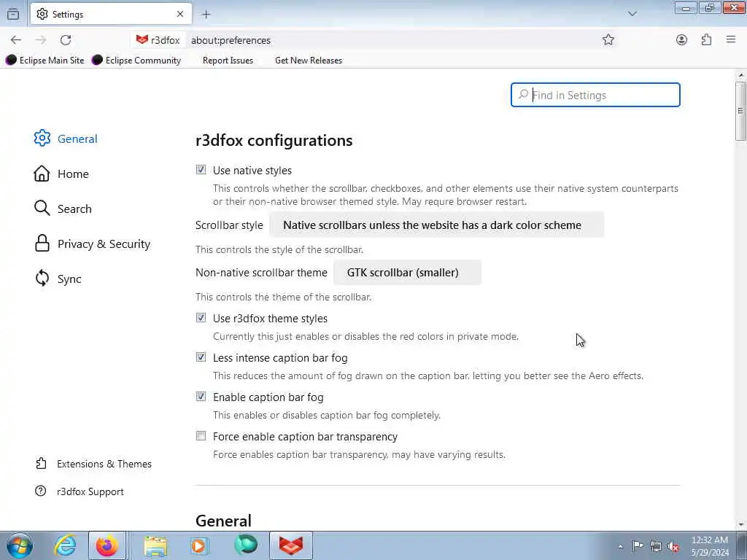Toggle Use r3dfox theme styles checkbox
Screen dimensions: 747x560
(x=201, y=318)
